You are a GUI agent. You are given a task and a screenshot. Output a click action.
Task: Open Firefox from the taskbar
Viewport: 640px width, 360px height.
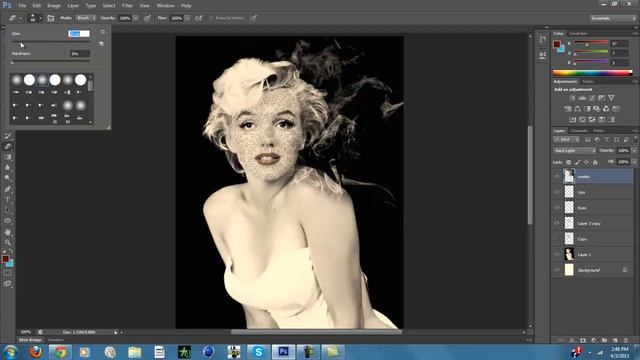pyautogui.click(x=36, y=351)
